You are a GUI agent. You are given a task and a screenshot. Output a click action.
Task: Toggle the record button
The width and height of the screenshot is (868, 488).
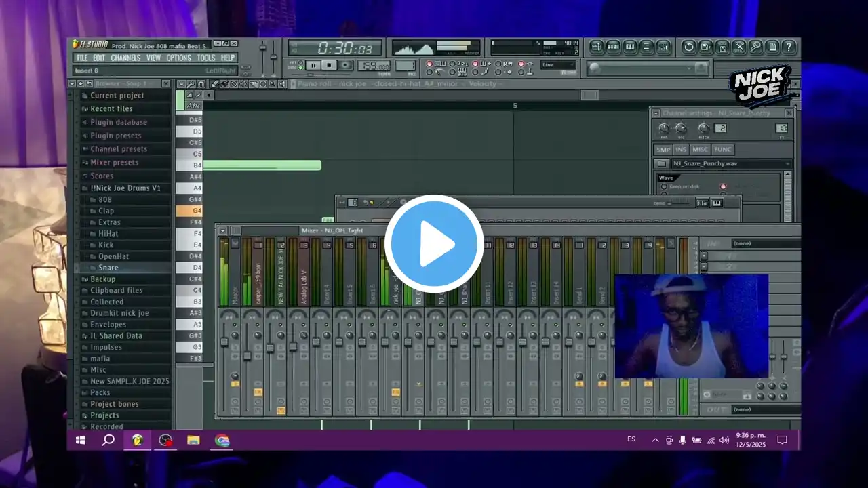coord(345,65)
